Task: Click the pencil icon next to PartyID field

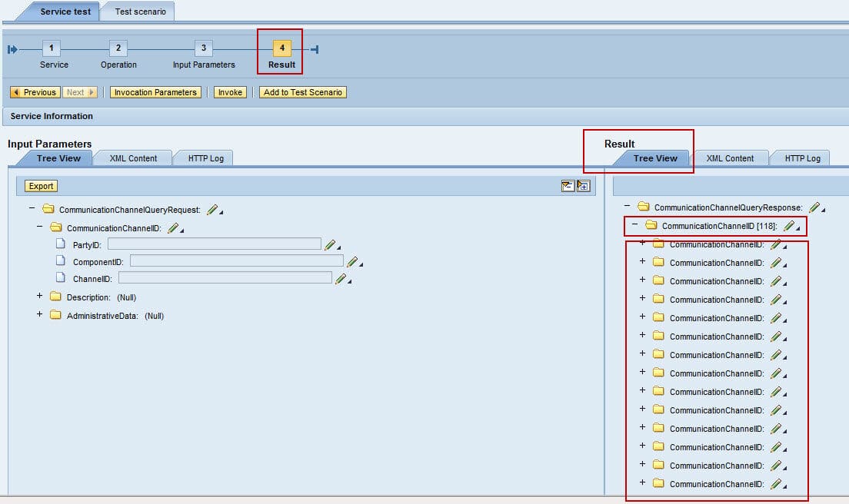Action: 330,244
